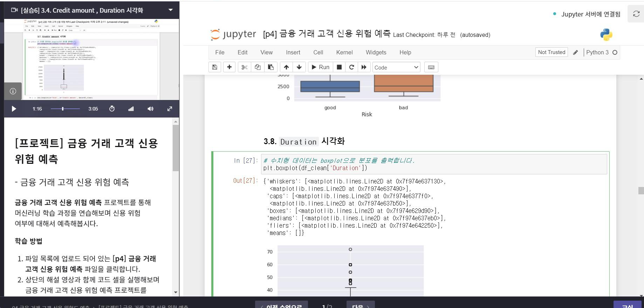The image size is (644, 308).
Task: Open the Edit menu
Action: click(242, 52)
